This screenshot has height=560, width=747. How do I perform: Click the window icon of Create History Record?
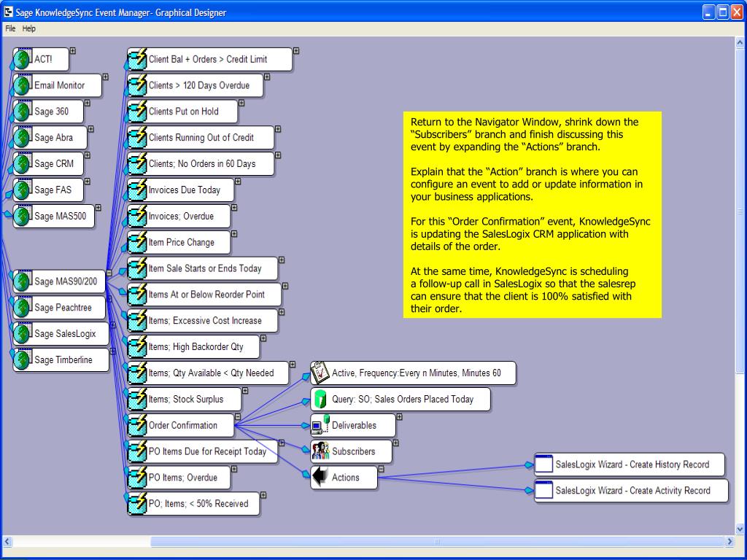coord(543,464)
